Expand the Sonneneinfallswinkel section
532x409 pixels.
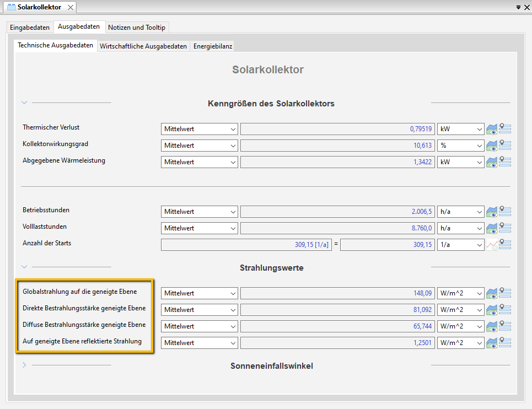point(24,365)
